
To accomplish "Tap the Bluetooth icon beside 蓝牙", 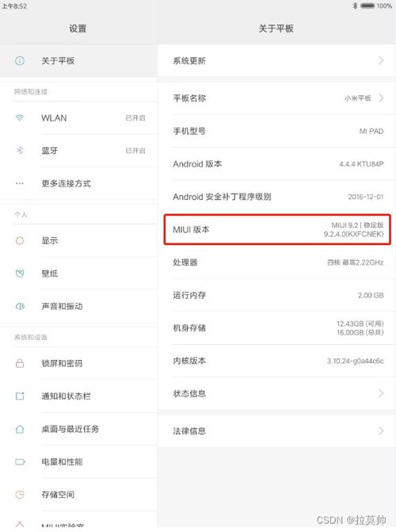I will 20,151.
